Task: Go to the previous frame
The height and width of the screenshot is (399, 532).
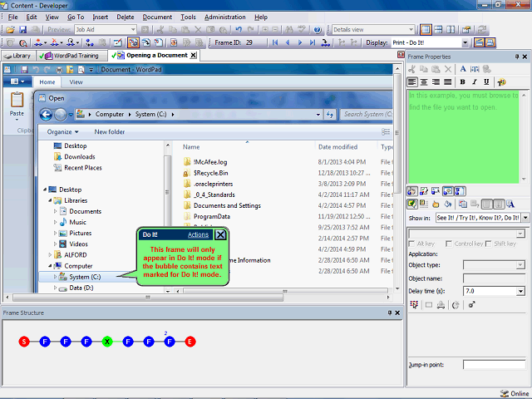Action: tap(288, 42)
